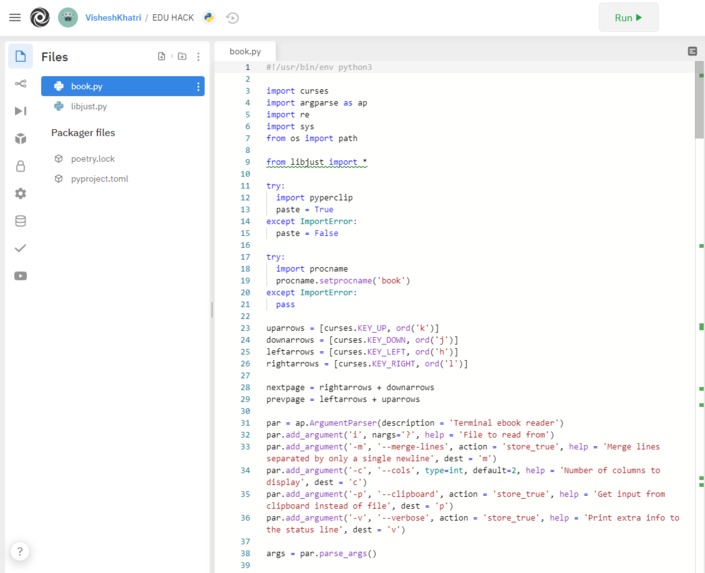705x573 pixels.
Task: Click the shebang line '#!/usr/bin/env python3'
Action: click(319, 67)
